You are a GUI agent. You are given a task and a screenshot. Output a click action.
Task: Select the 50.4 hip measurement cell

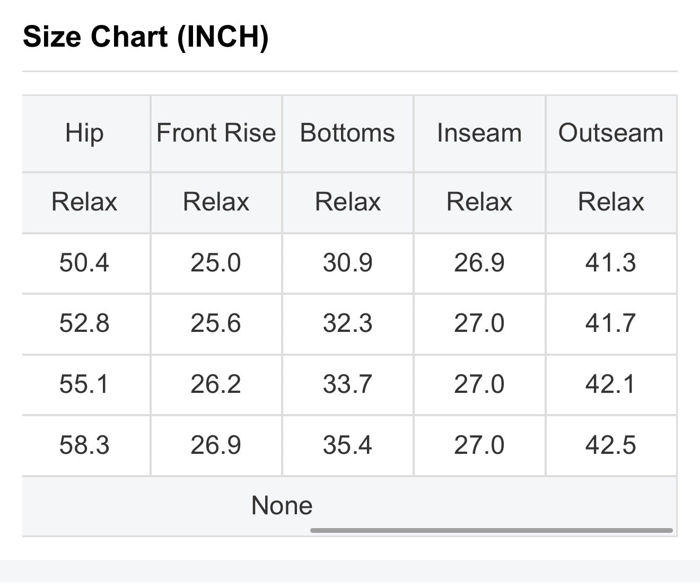[x=84, y=262]
